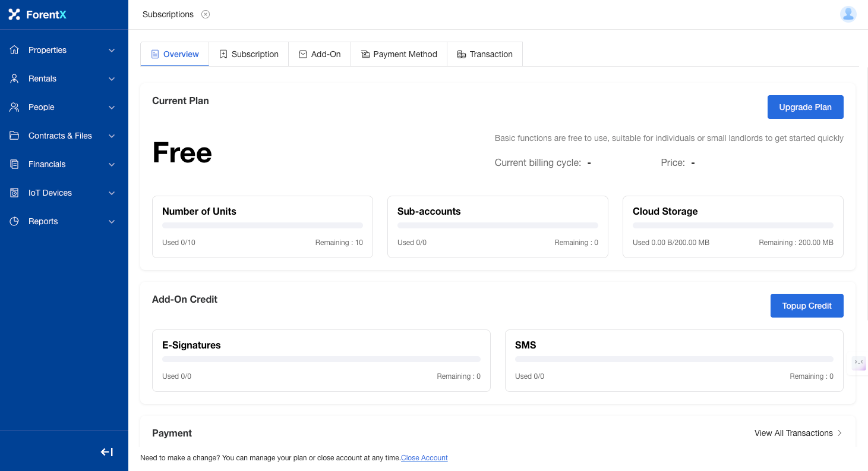The image size is (868, 471).
Task: Select the Transaction tab
Action: [484, 54]
